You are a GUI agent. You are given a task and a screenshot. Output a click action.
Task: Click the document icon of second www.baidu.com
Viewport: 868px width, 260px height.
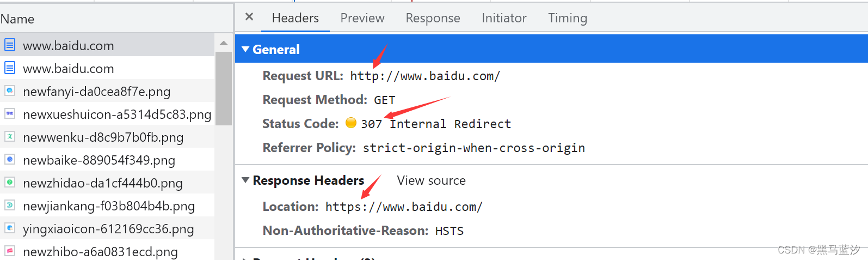tap(10, 68)
